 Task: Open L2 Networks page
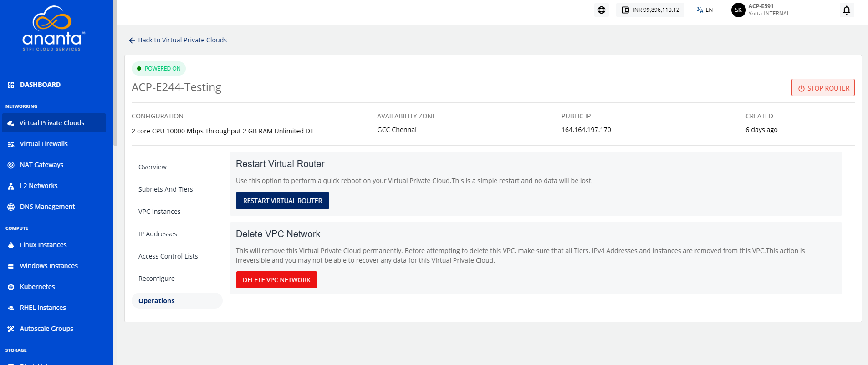coord(39,186)
